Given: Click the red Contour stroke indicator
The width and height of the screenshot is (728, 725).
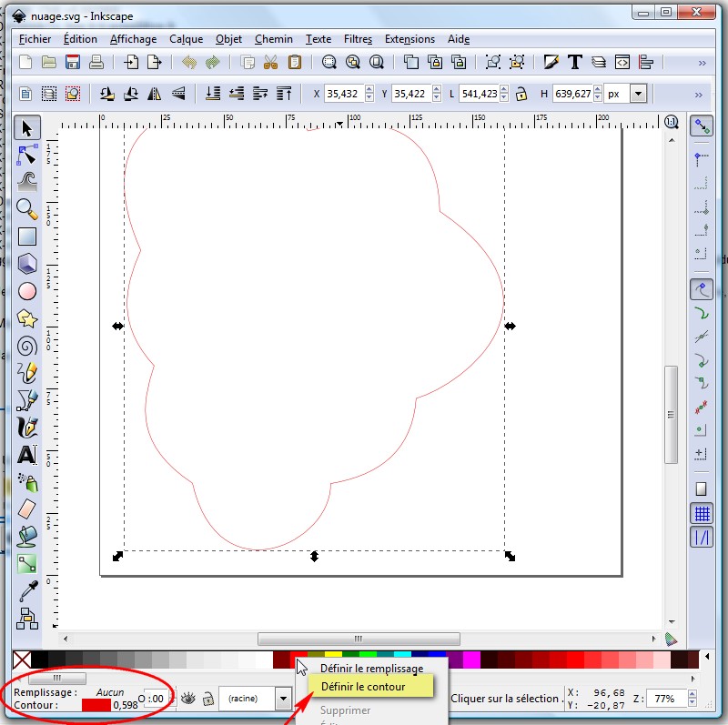Looking at the screenshot, I should pyautogui.click(x=96, y=705).
